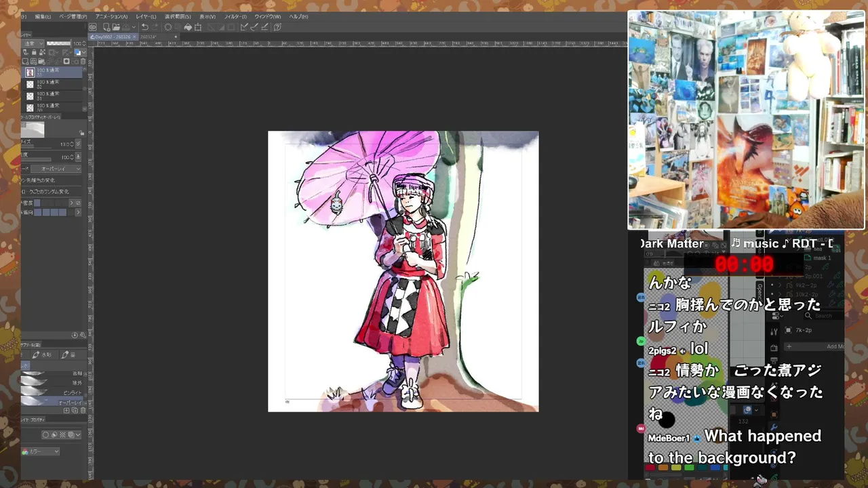
Task: Click the Open file folder icon
Action: tap(116, 27)
